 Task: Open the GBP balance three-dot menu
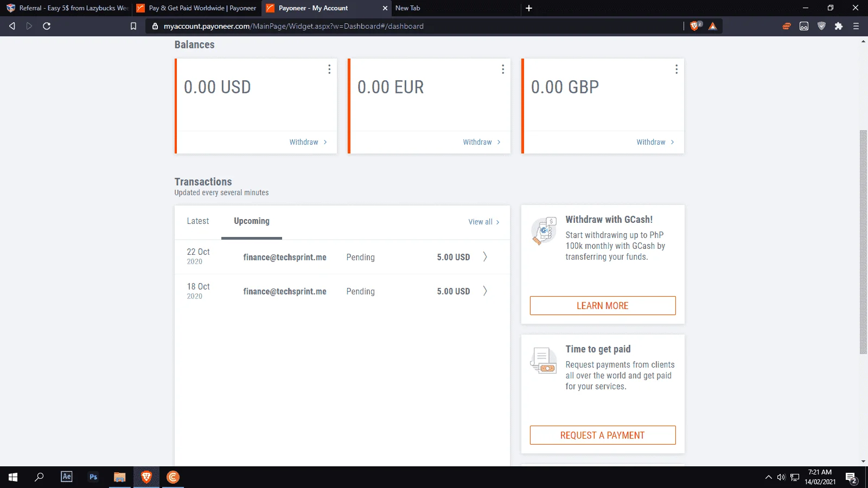point(676,69)
